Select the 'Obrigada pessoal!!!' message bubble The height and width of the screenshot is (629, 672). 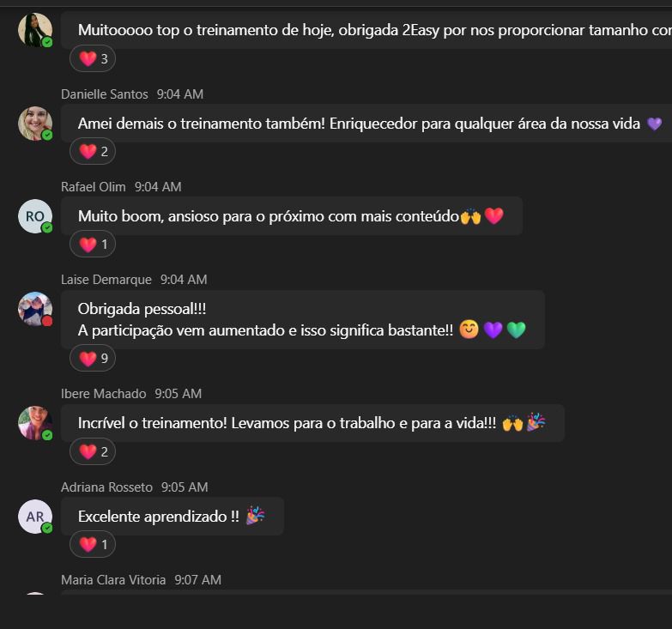coord(303,319)
